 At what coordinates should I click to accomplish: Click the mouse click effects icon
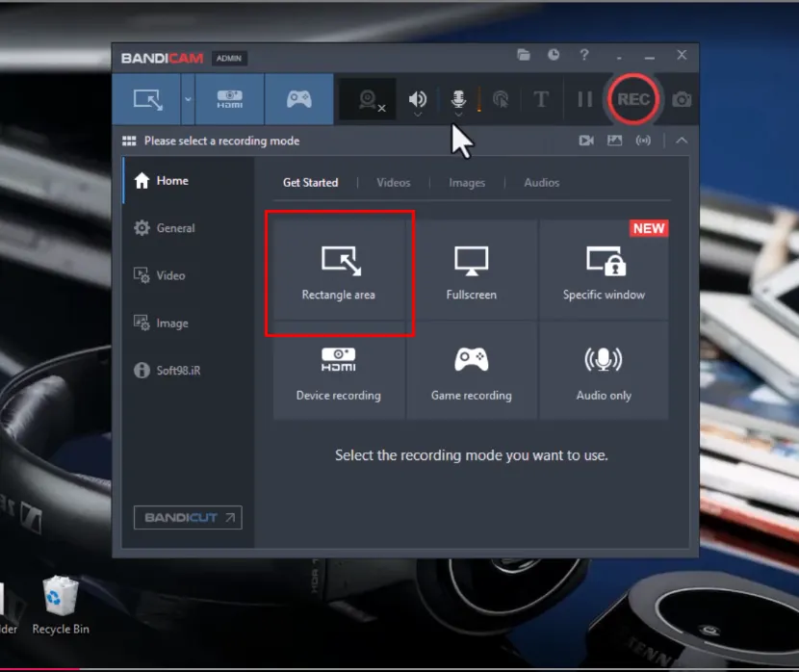point(501,99)
